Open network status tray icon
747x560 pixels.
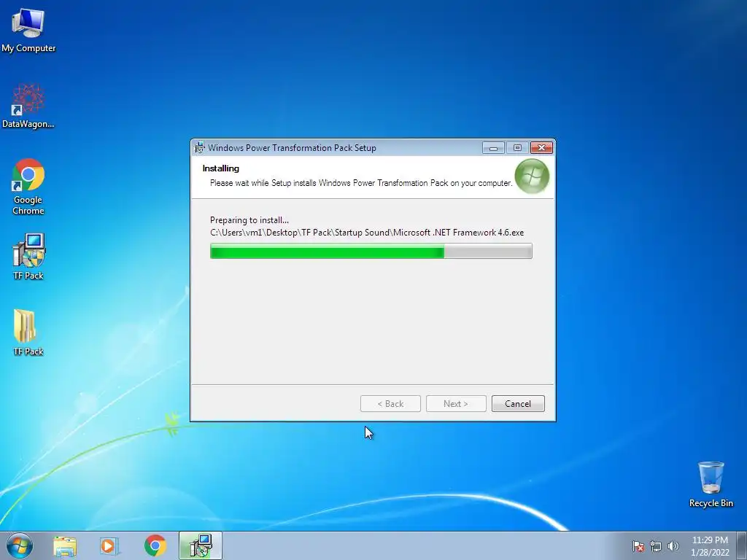(x=656, y=546)
